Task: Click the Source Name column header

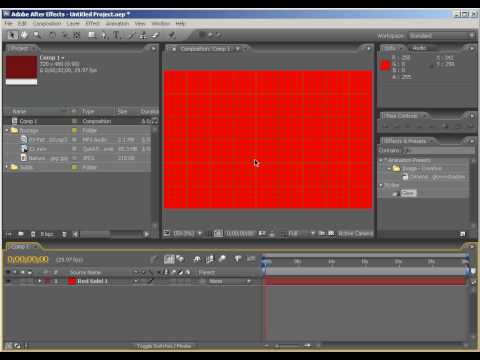Action: coord(85,273)
